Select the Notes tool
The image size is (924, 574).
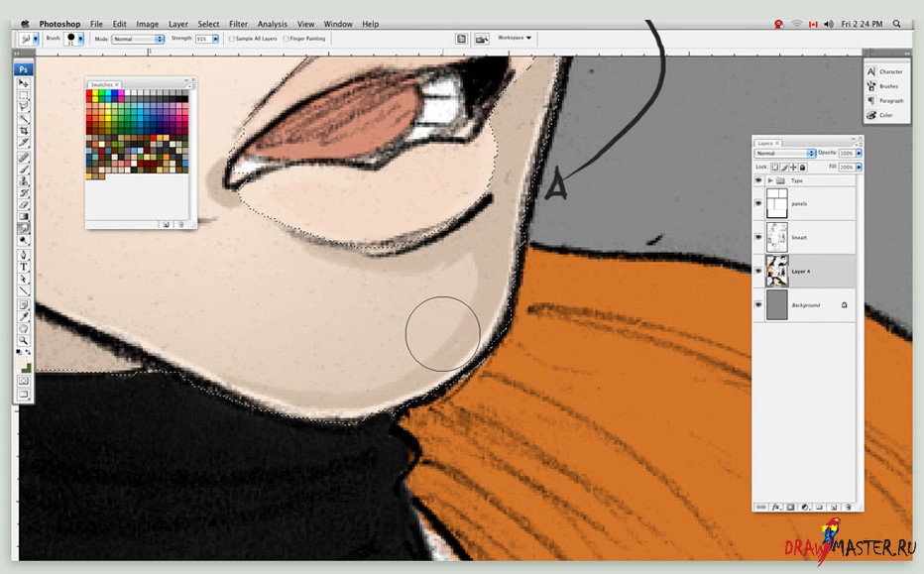coord(24,304)
